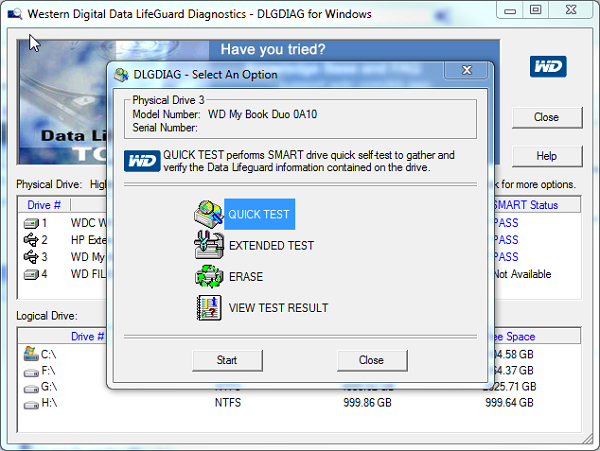Select the C:\ logical drive icon
Screen dimensions: 600x451
pyautogui.click(x=31, y=354)
